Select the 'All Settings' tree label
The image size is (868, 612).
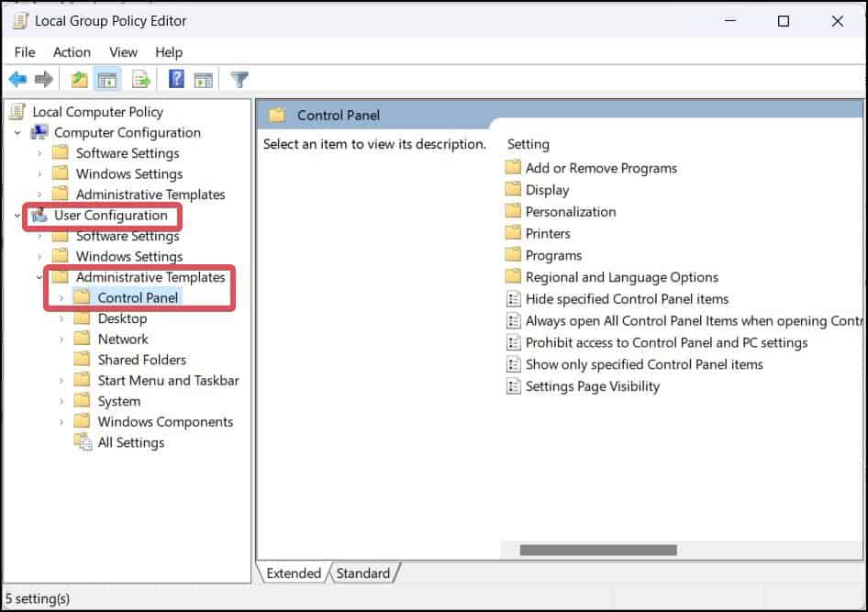pyautogui.click(x=131, y=442)
